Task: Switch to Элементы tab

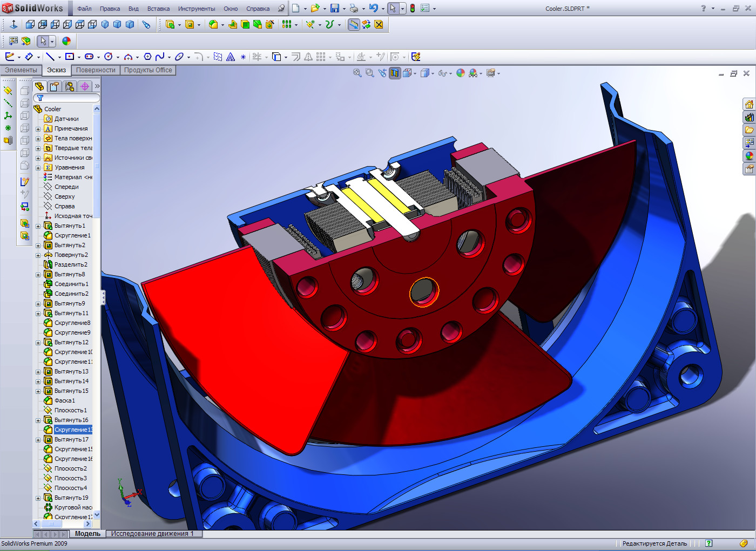Action: [x=21, y=70]
